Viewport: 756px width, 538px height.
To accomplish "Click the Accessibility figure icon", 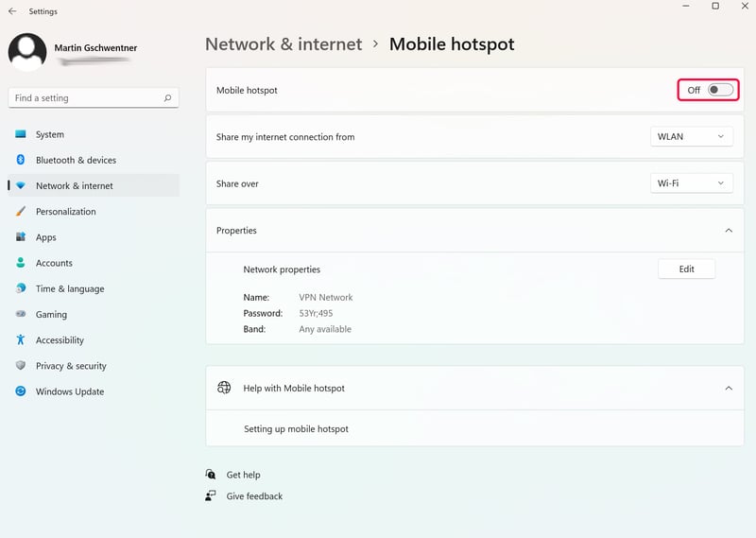I will click(20, 339).
